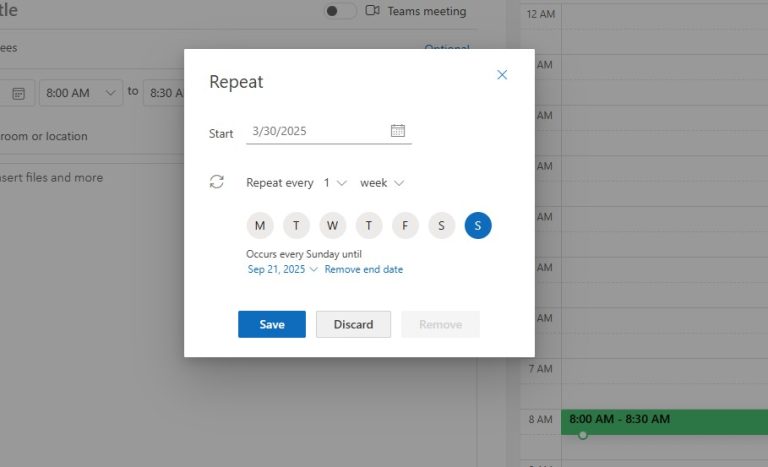Click the background event date calendar icon
The width and height of the screenshot is (768, 467).
(x=19, y=93)
